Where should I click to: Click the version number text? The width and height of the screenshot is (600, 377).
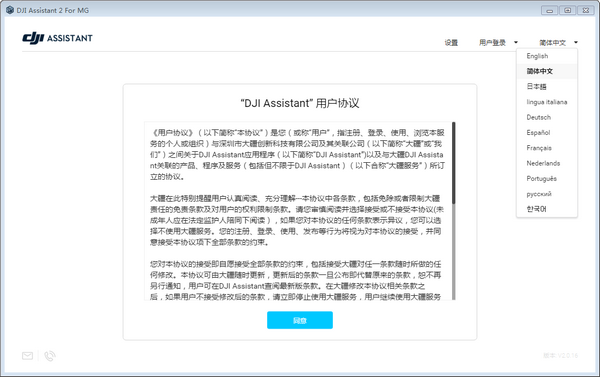pos(561,356)
